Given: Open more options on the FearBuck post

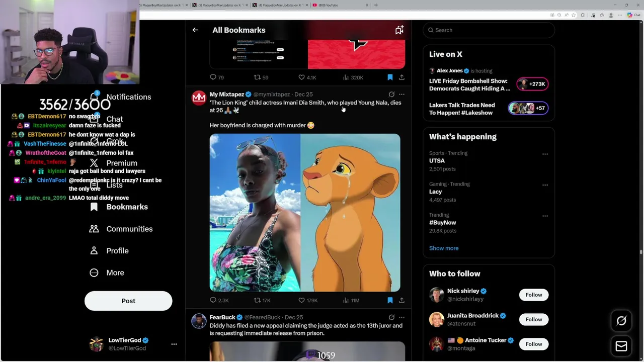Looking at the screenshot, I should tap(401, 317).
